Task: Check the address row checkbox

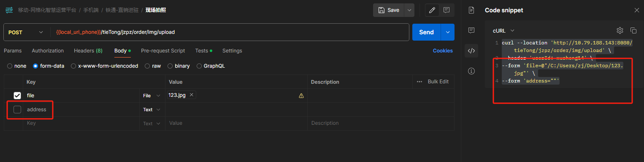Action: coord(17,110)
